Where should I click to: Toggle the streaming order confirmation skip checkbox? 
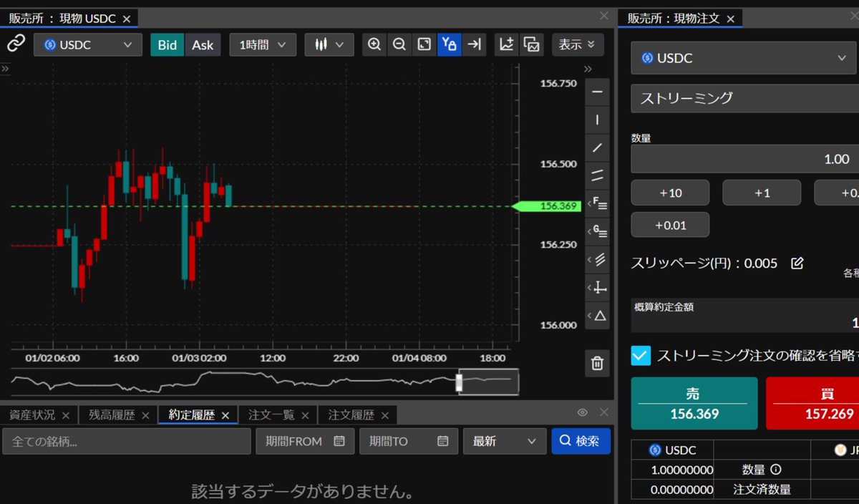641,355
